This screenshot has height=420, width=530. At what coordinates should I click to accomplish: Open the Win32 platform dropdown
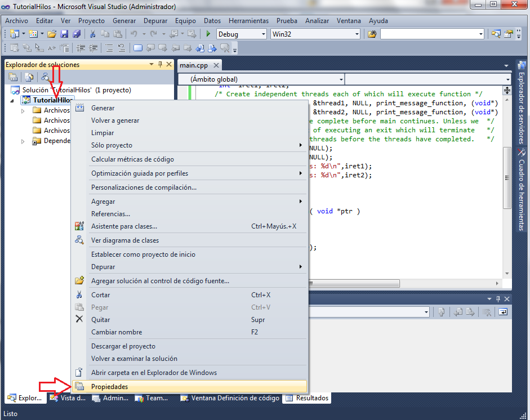point(357,34)
